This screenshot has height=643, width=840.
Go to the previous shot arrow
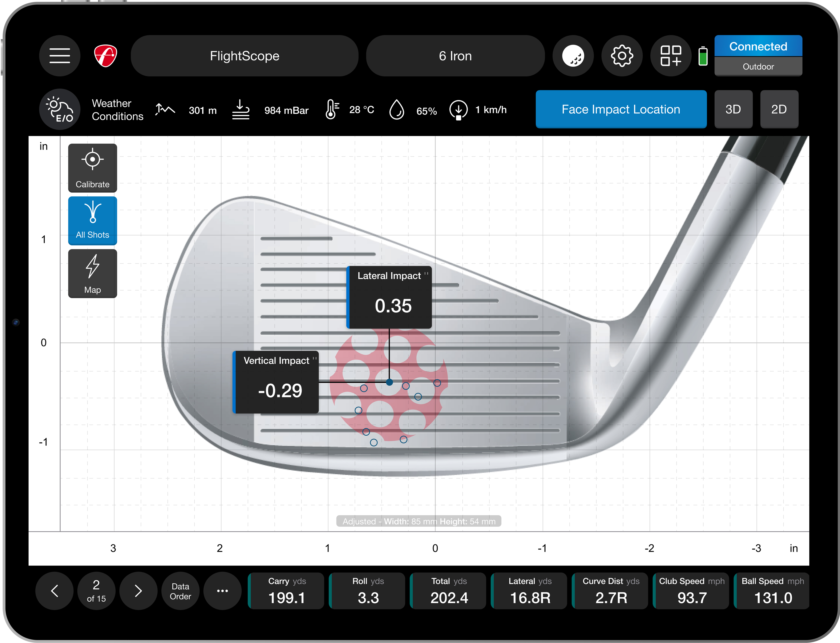tap(54, 591)
